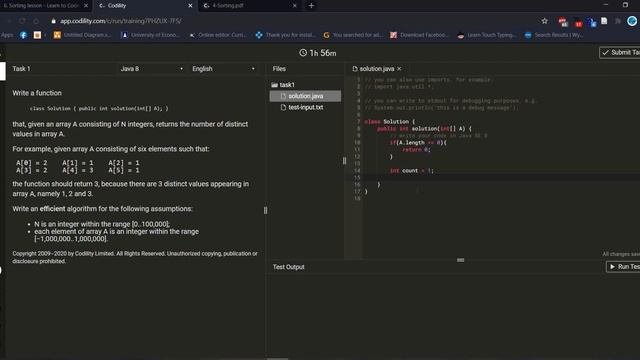Image resolution: width=640 pixels, height=360 pixels.
Task: Open a new browser tab
Action: coord(311,6)
